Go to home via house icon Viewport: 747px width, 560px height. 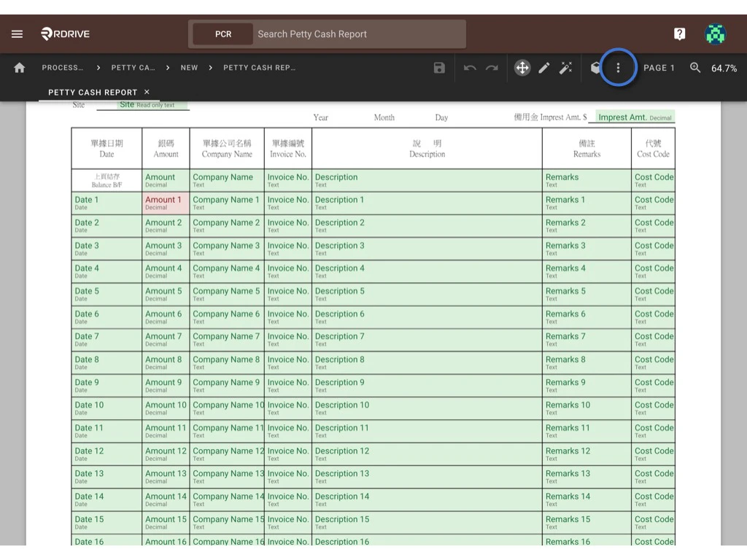click(x=20, y=68)
